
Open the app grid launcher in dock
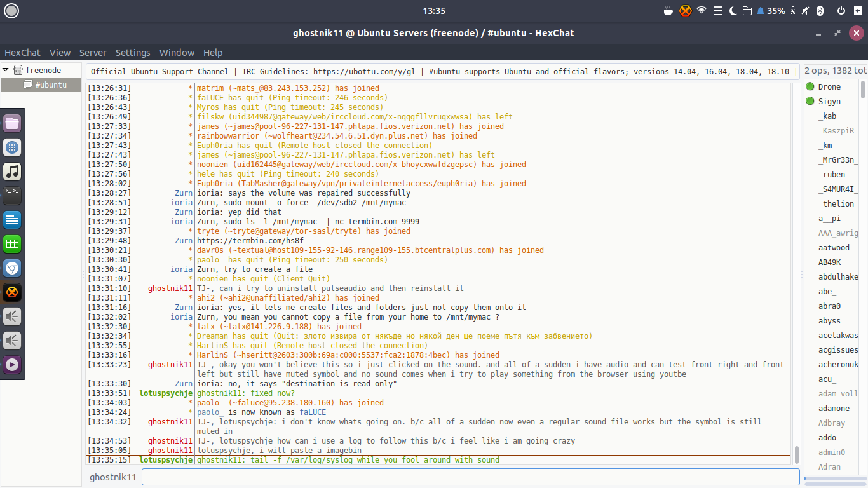[x=12, y=147]
